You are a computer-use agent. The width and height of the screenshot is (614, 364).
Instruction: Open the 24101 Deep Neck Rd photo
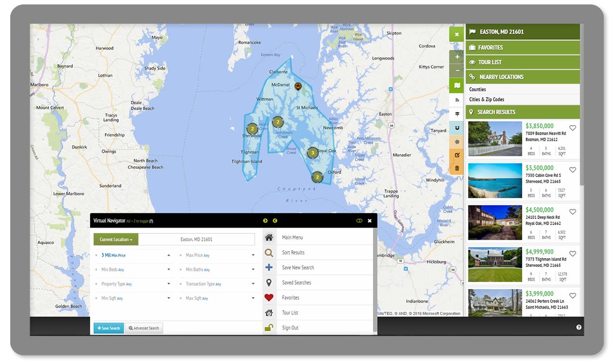pyautogui.click(x=495, y=222)
